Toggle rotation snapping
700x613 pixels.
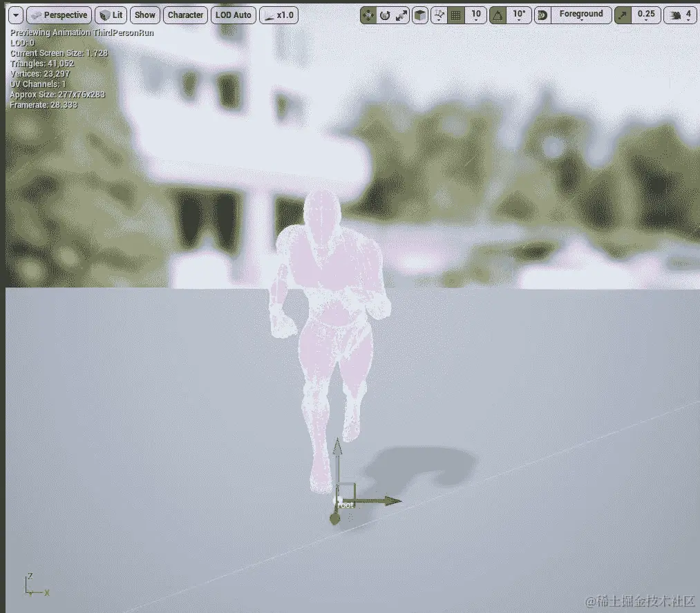498,16
